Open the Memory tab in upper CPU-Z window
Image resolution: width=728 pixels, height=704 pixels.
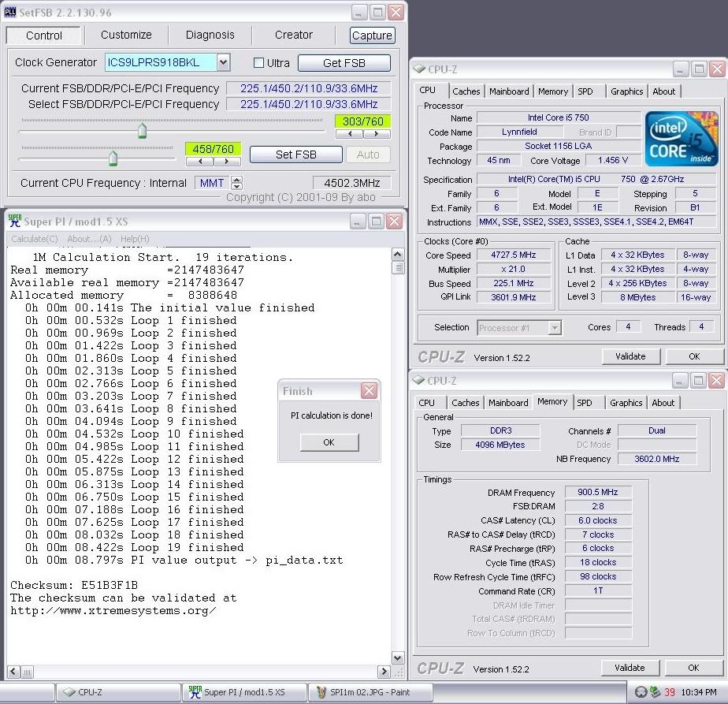tap(553, 91)
